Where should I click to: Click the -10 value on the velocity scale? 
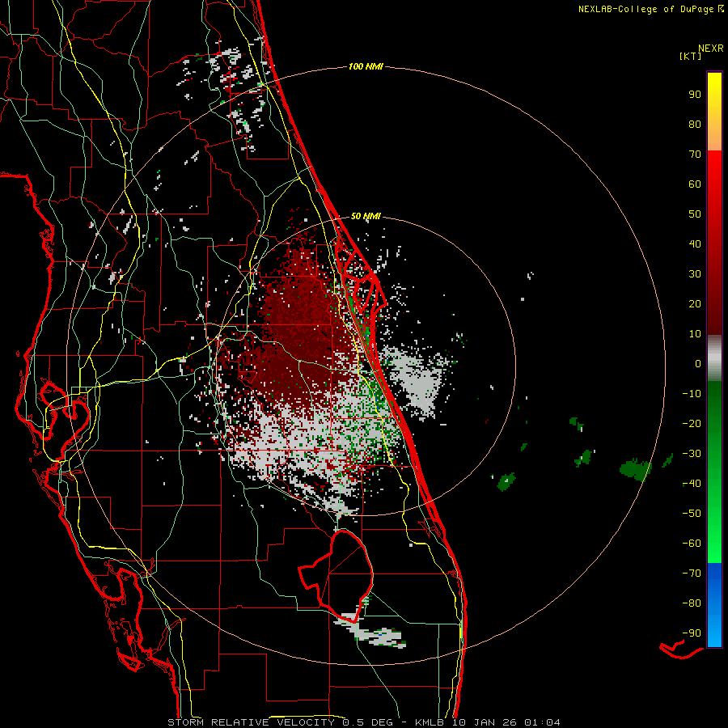[692, 394]
